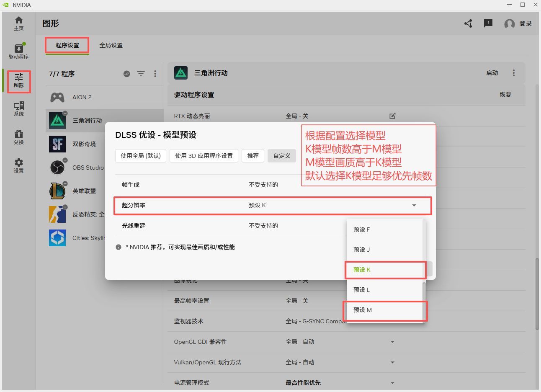The width and height of the screenshot is (541, 392).
Task: Click the 双影奇境 SF icon
Action: coord(57,144)
